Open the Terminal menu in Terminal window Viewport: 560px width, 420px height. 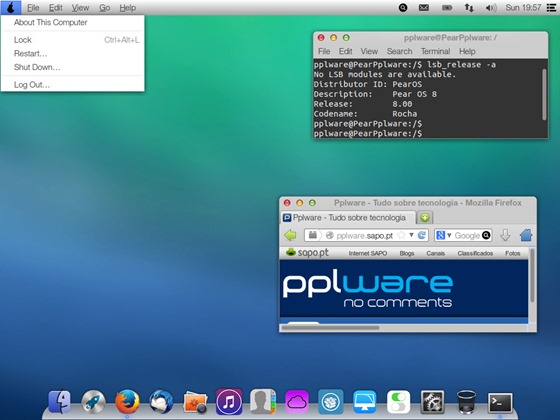(435, 51)
